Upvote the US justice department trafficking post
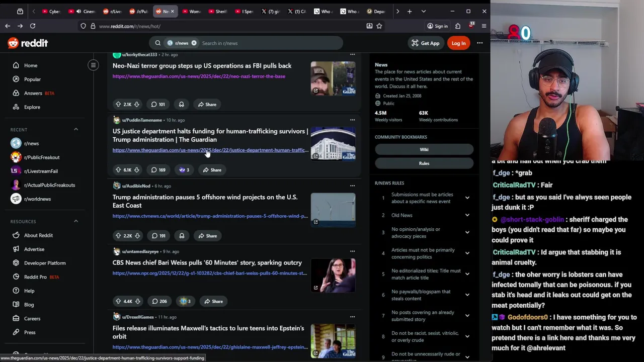The height and width of the screenshot is (362, 644). pyautogui.click(x=118, y=170)
